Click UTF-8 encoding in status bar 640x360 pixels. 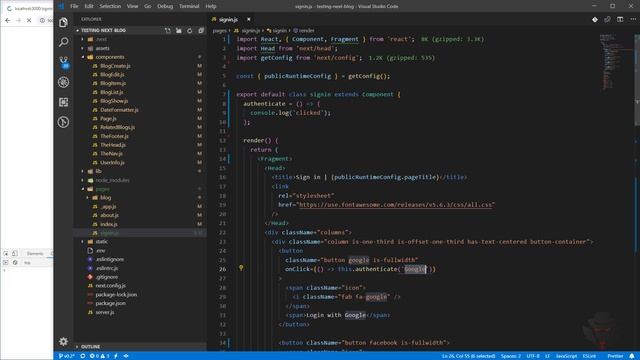(533, 356)
